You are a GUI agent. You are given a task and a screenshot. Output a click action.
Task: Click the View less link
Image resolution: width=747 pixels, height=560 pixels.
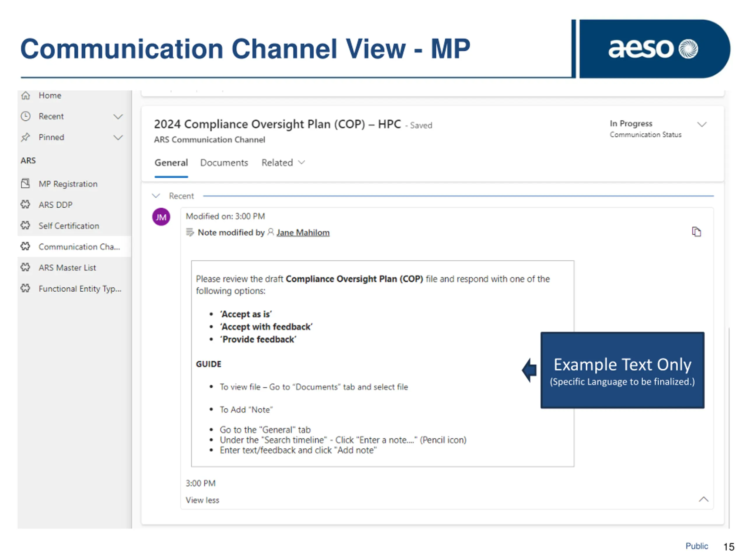(202, 500)
